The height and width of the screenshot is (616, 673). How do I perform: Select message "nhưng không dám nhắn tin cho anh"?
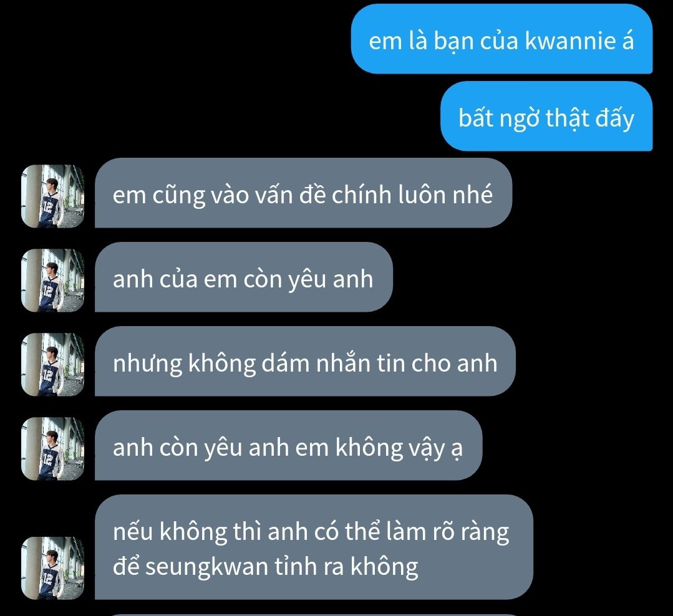tap(305, 361)
